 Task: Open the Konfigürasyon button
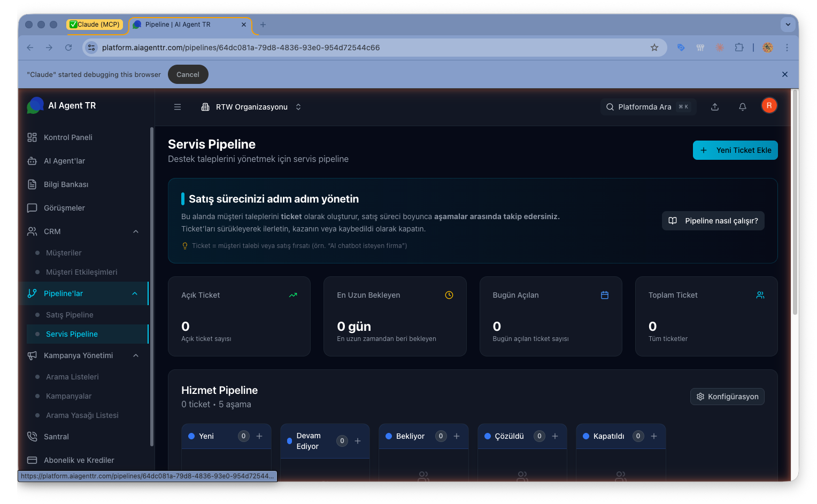click(727, 397)
